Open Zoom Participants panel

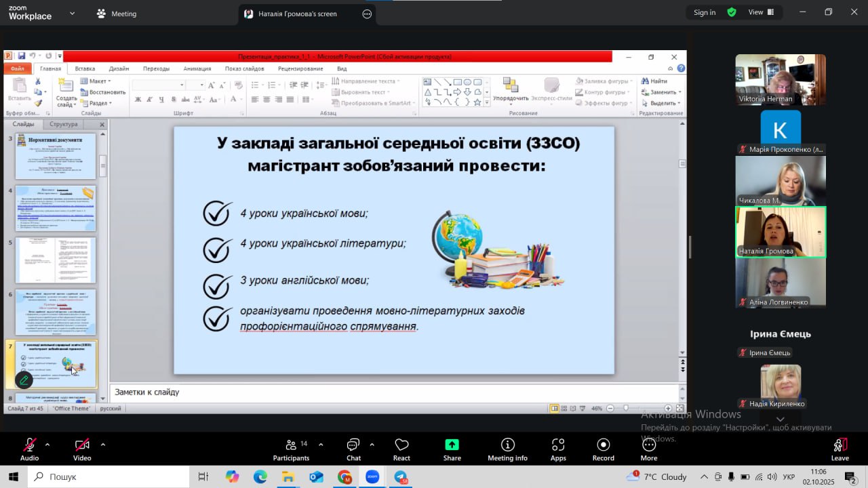click(291, 449)
